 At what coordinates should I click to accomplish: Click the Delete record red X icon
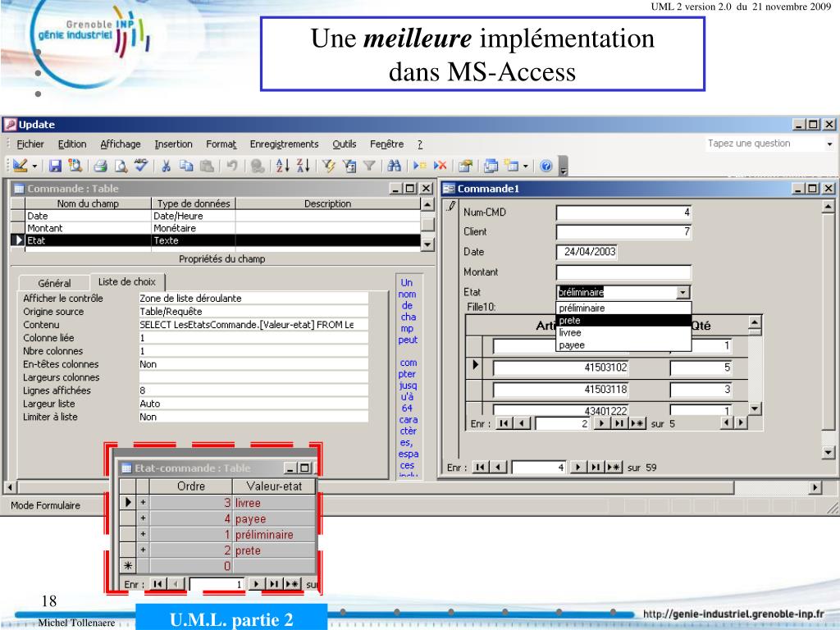(440, 166)
